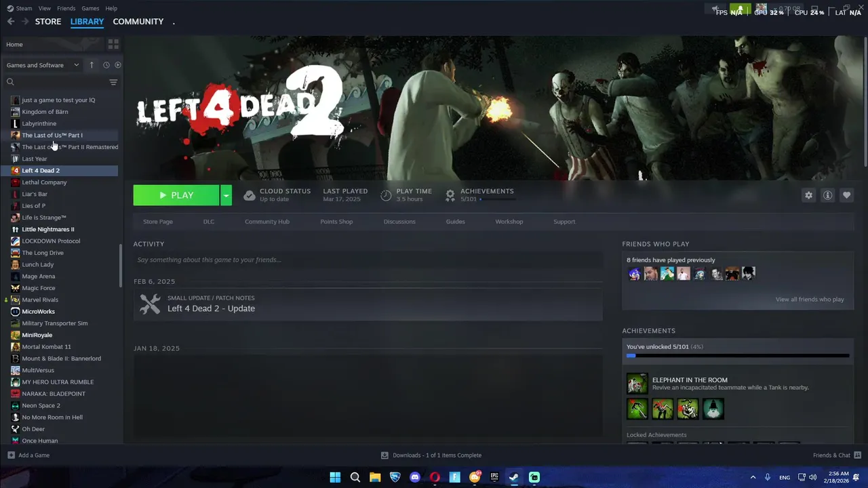Open the Discussions link
This screenshot has height=488, width=868.
[x=399, y=222]
